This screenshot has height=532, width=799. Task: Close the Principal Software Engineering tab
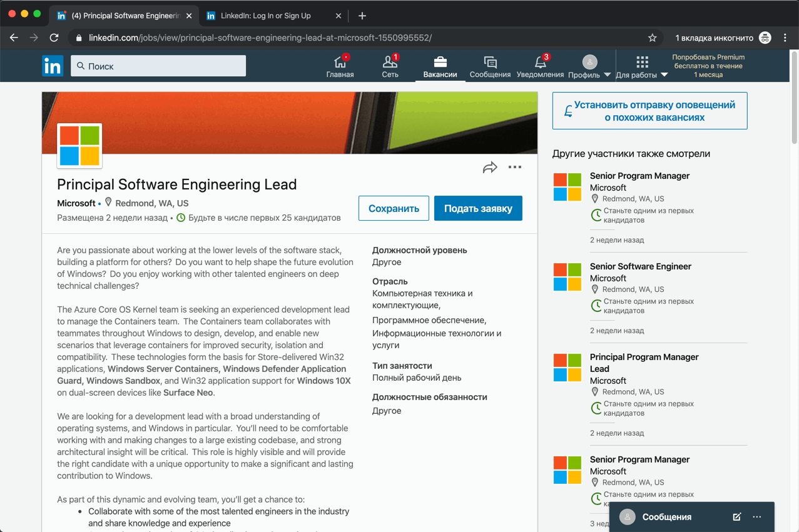189,16
